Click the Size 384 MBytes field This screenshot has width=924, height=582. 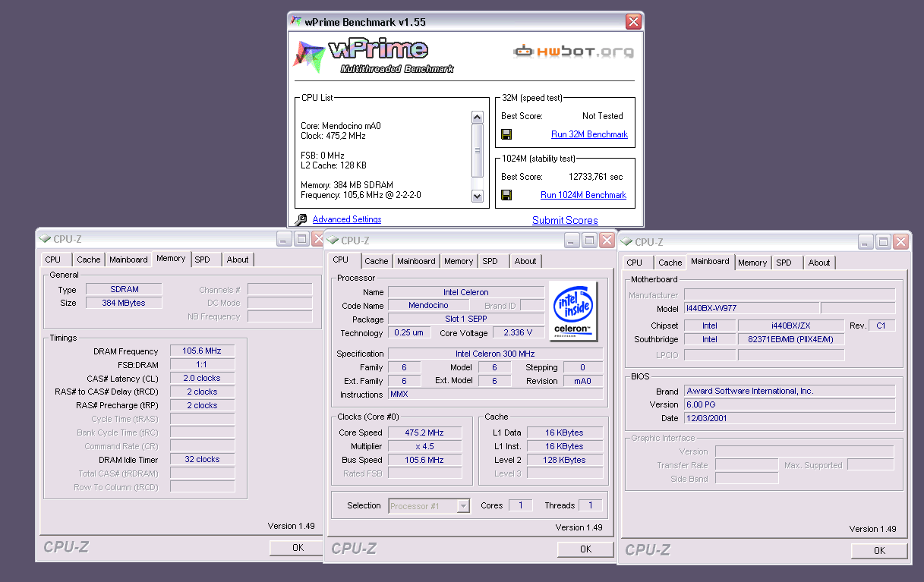[x=123, y=303]
